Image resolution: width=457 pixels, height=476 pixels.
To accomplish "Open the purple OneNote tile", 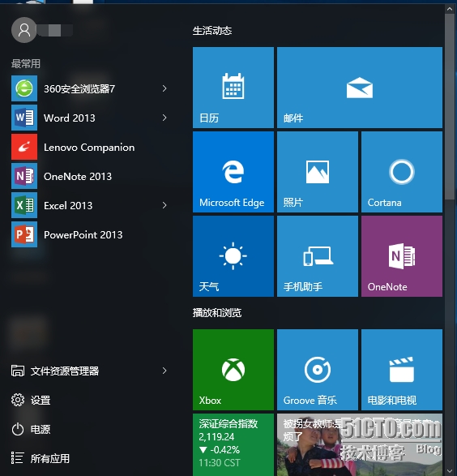I will pos(402,256).
